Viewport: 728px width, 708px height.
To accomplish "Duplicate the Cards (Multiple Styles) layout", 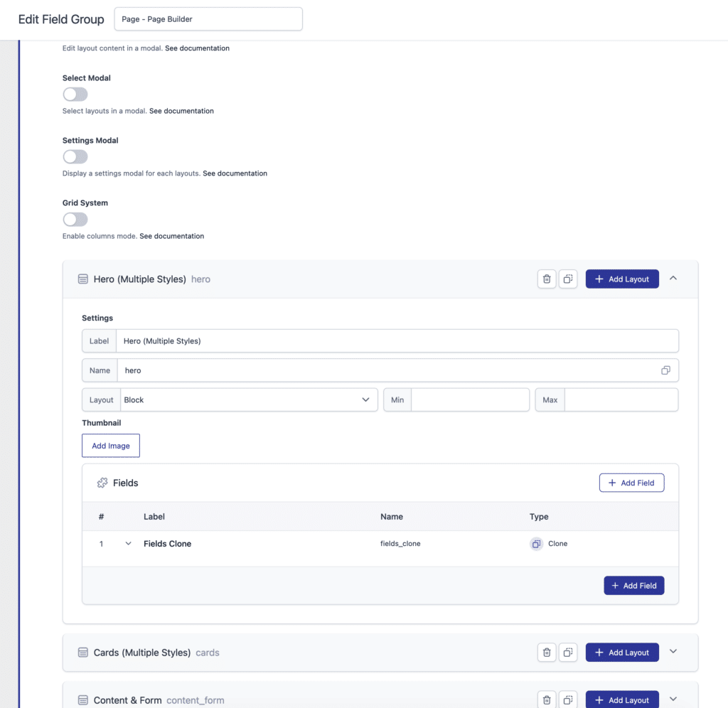I will (568, 653).
